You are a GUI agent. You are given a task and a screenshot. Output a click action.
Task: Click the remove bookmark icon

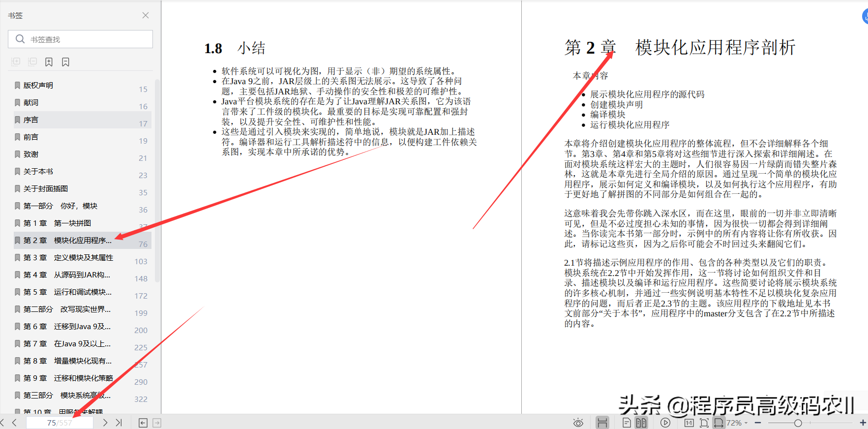(65, 62)
